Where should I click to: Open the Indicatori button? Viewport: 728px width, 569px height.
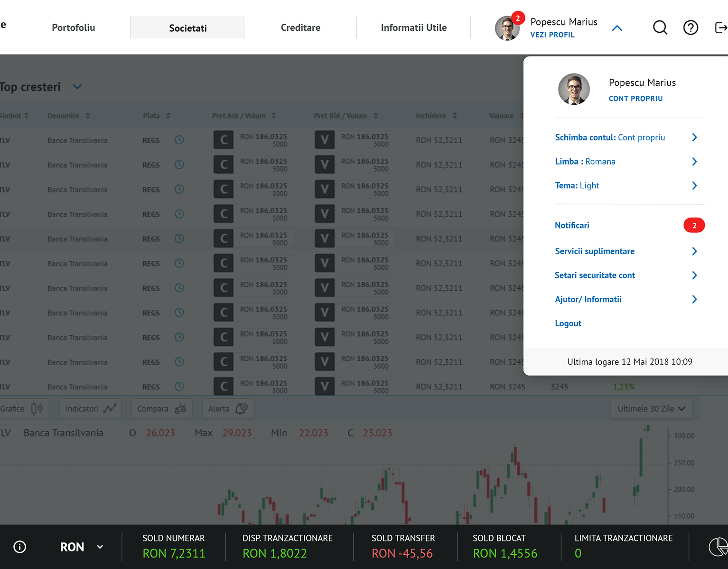coord(90,408)
